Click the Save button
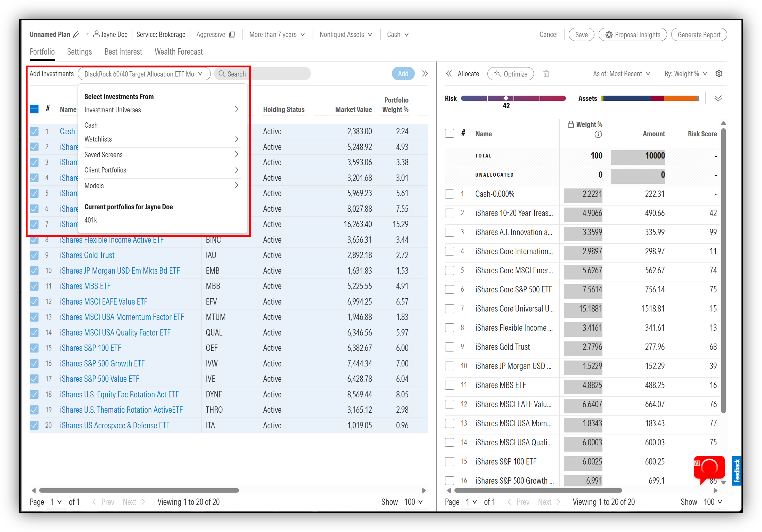The height and width of the screenshot is (532, 762). (581, 35)
